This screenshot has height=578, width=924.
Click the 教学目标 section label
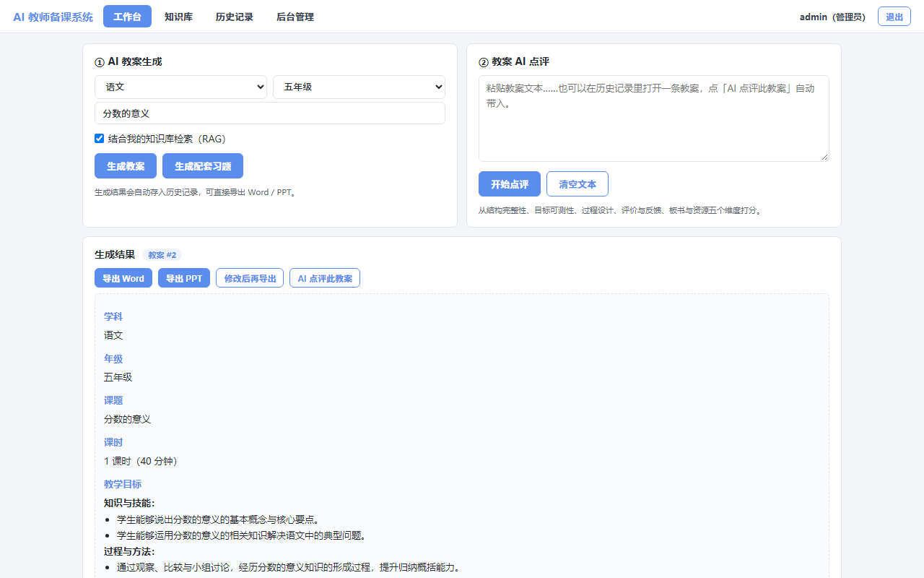point(123,484)
